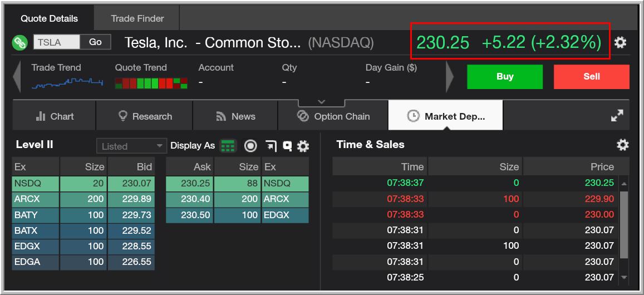The width and height of the screenshot is (644, 295).
Task: Select the 230.50 ask price cell
Action: click(x=189, y=215)
